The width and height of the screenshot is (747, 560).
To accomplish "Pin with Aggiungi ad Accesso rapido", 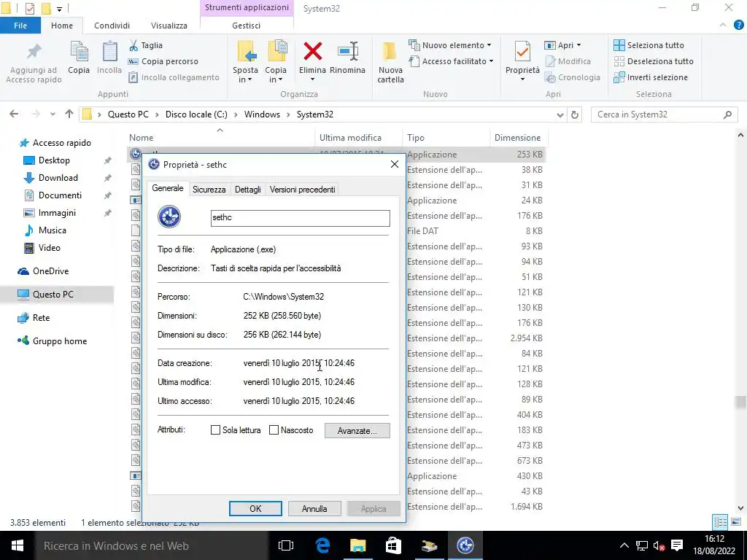I will [34, 63].
